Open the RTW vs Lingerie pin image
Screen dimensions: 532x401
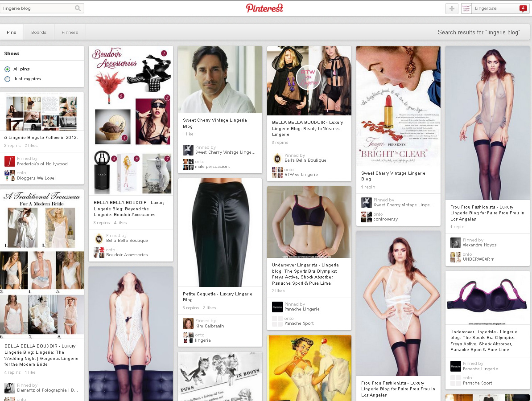pos(309,81)
